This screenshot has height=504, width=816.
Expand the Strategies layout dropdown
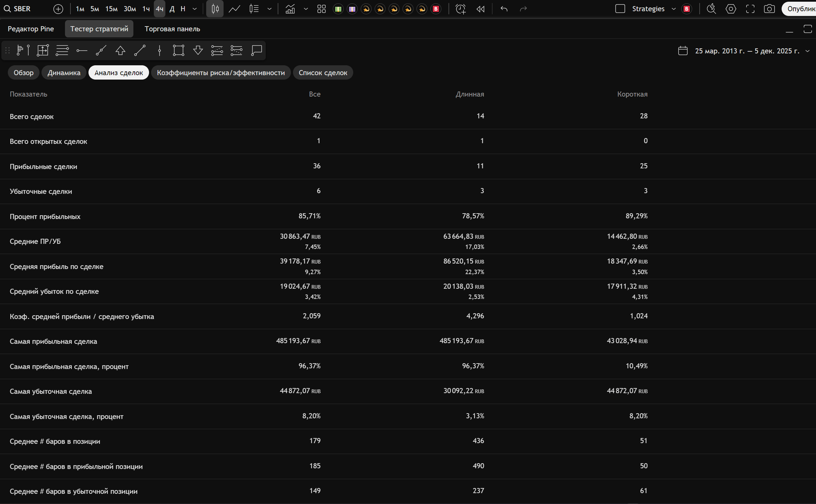pyautogui.click(x=673, y=9)
